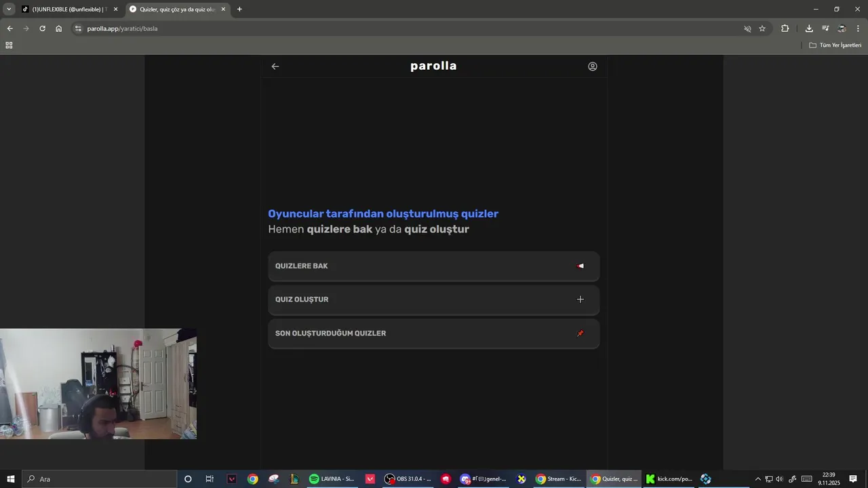Switch to Stream - Kick Chrome window
868x488 pixels.
(559, 479)
